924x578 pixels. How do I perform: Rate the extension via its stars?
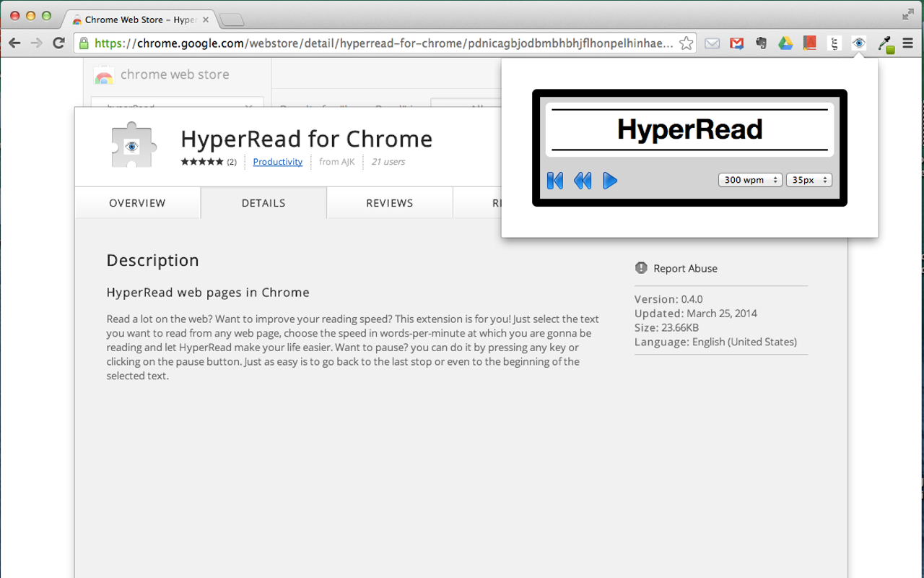[203, 162]
